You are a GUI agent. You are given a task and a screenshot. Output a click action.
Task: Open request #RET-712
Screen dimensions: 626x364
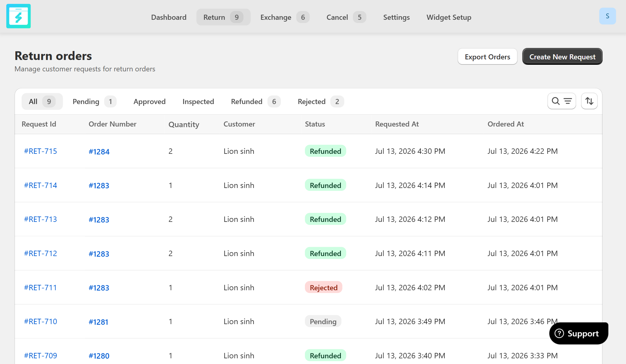coord(41,253)
